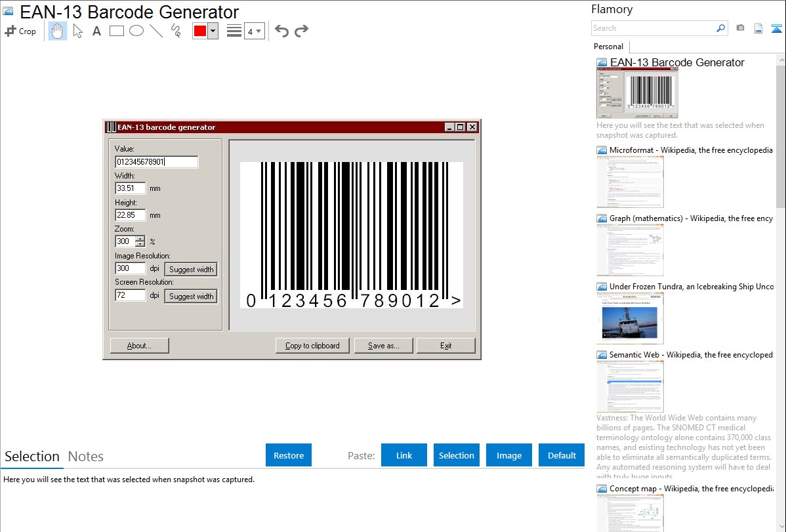The image size is (786, 532).
Task: Expand the line thickness dropdown
Action: point(254,31)
